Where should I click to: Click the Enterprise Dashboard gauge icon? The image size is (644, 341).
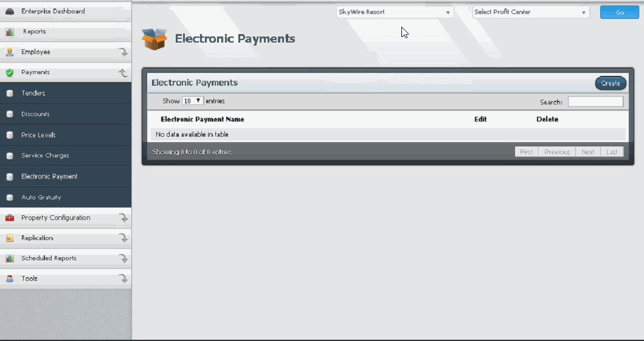[10, 12]
